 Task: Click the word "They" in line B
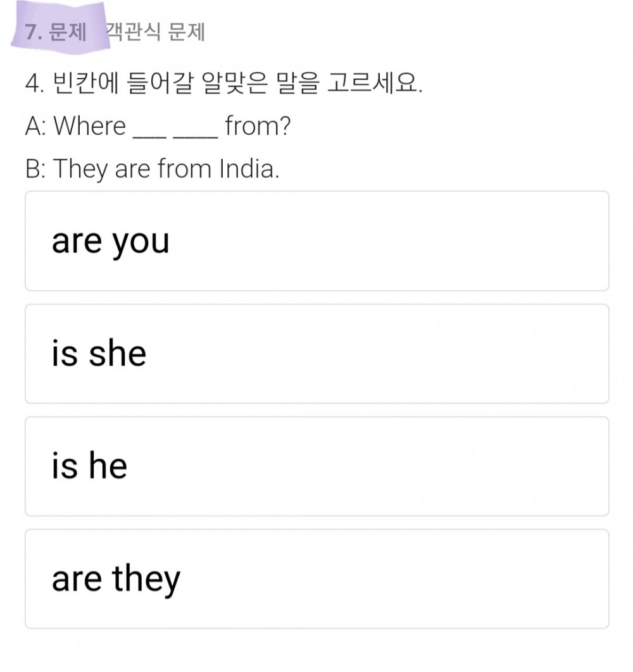(80, 170)
